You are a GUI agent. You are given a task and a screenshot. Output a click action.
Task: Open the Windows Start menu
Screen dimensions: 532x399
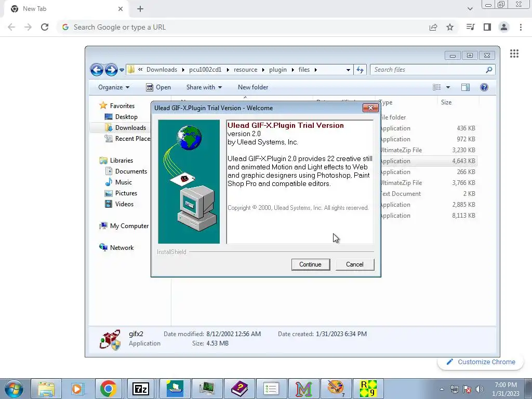pos(14,389)
